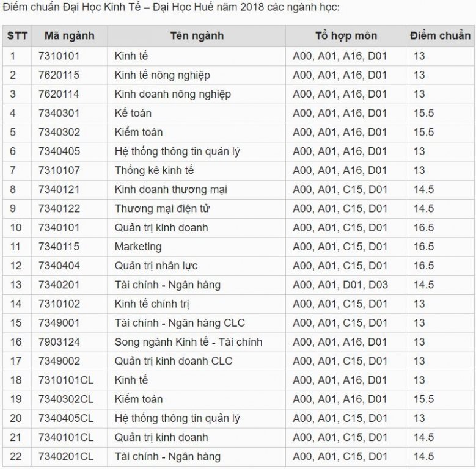The width and height of the screenshot is (476, 469).
Task: Select score 14.5 in row 22
Action: tap(424, 457)
